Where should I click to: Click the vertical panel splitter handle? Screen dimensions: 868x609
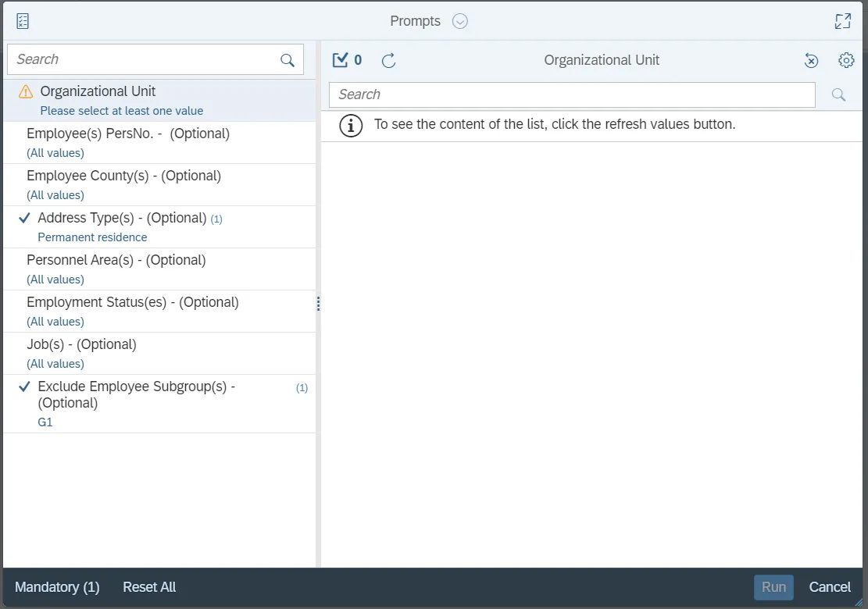click(318, 304)
